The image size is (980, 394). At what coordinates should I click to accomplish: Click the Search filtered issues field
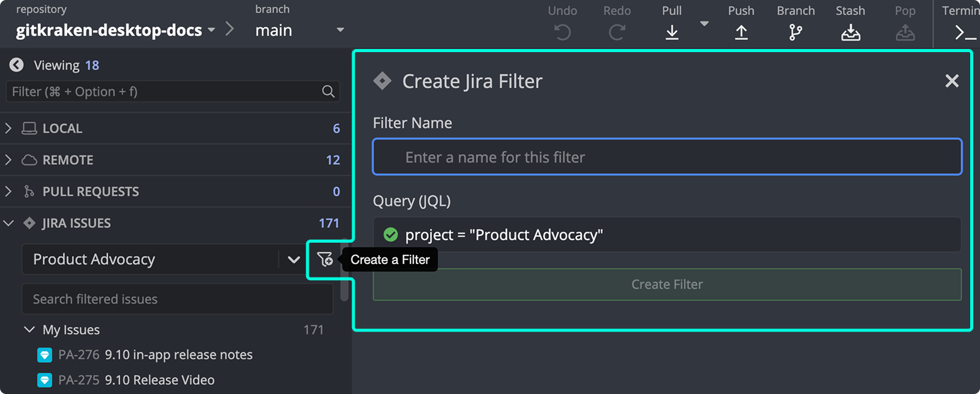(x=178, y=299)
